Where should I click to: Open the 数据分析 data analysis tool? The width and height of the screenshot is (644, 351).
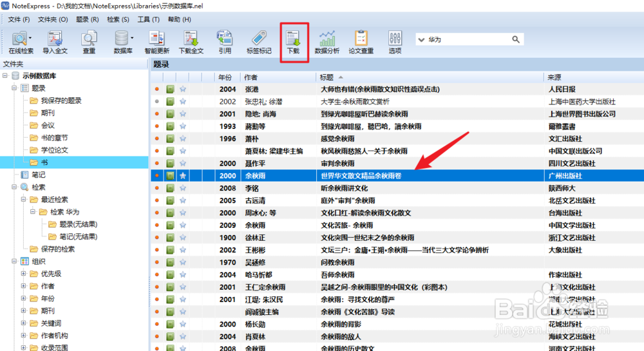pyautogui.click(x=327, y=43)
